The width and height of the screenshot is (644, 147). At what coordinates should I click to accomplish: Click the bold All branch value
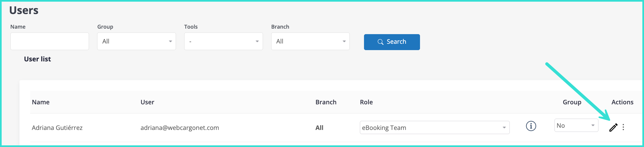coord(319,128)
